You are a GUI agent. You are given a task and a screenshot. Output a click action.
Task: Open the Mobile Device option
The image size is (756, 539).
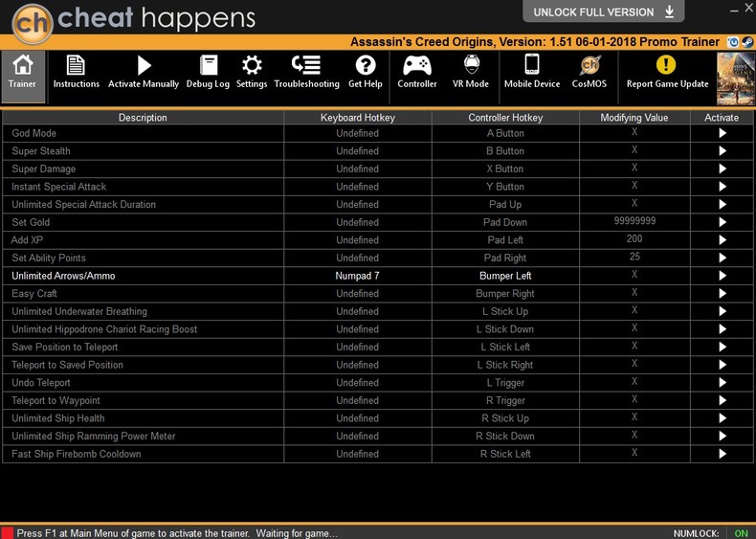coord(532,73)
